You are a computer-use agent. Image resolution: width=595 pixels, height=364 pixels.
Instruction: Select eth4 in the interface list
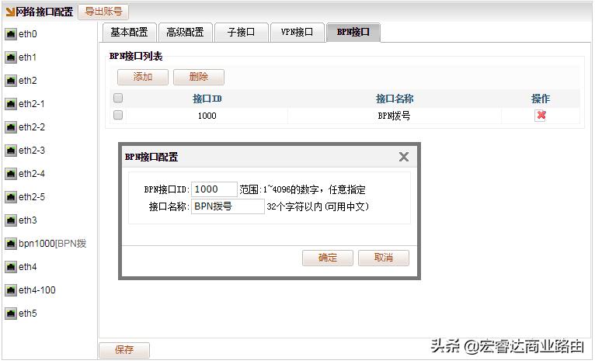coord(28,267)
